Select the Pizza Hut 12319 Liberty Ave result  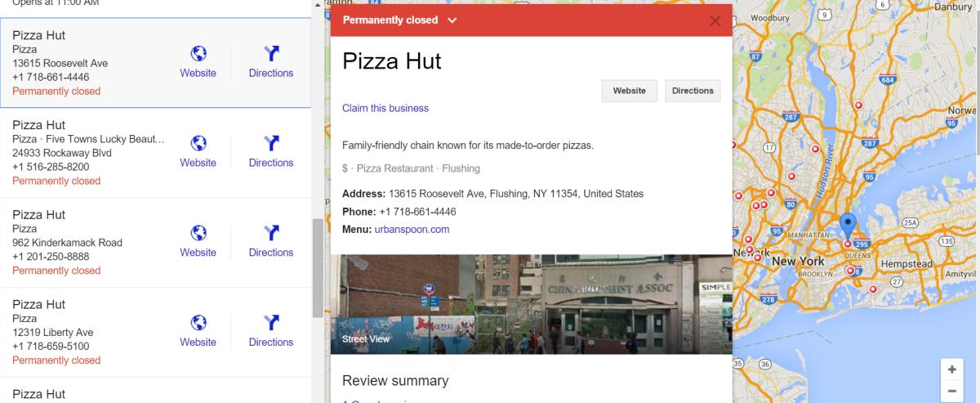(x=82, y=333)
